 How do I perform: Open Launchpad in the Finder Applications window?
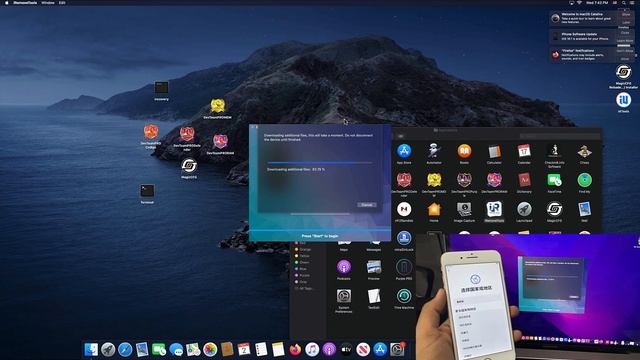click(524, 209)
